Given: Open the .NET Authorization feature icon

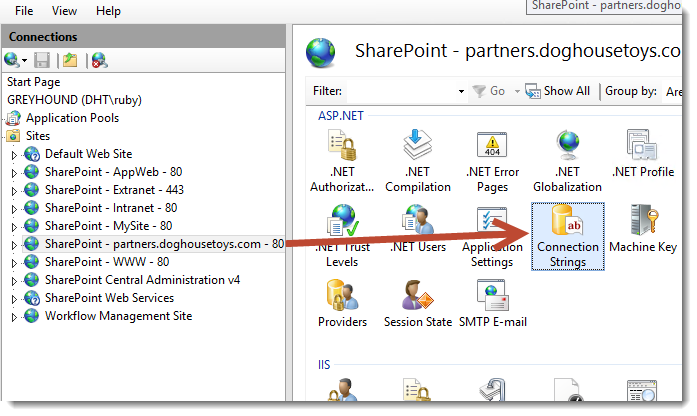Looking at the screenshot, I should [x=342, y=146].
